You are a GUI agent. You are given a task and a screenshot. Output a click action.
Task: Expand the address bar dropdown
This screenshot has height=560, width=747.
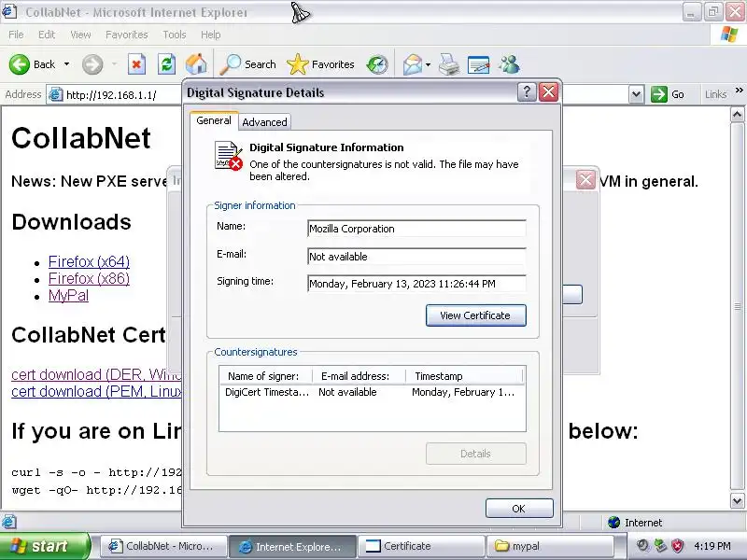[637, 94]
